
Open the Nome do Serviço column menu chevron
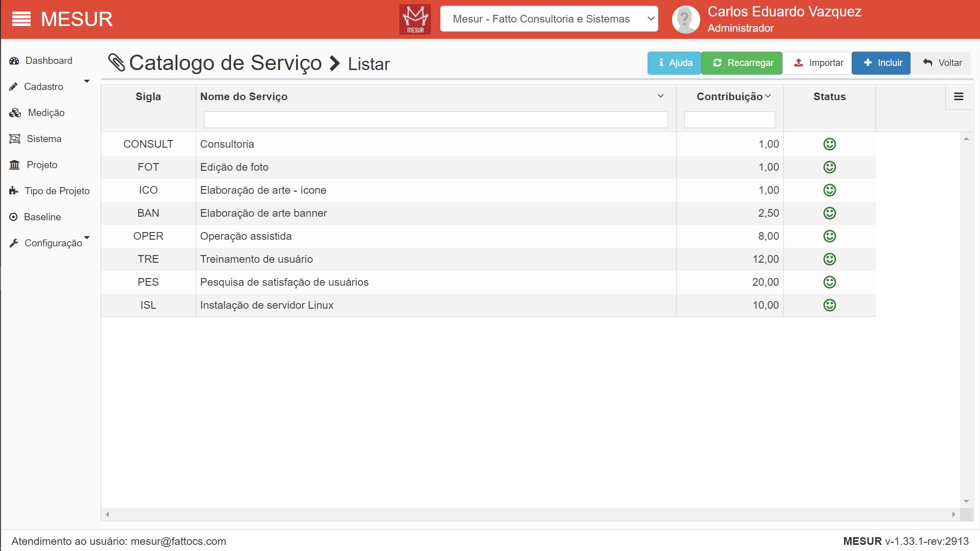[x=660, y=96]
